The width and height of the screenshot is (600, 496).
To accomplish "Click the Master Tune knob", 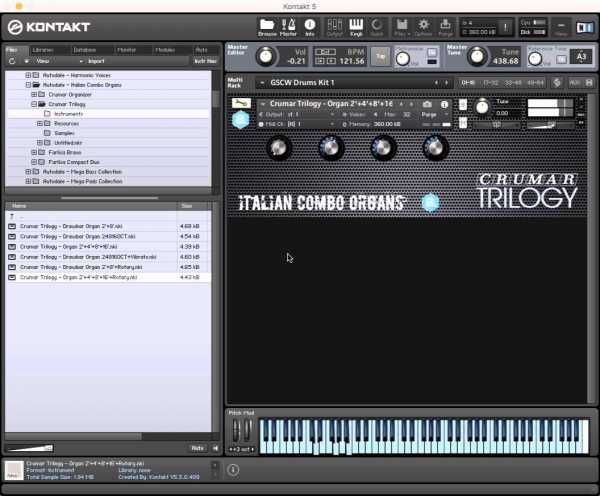I will (x=477, y=57).
